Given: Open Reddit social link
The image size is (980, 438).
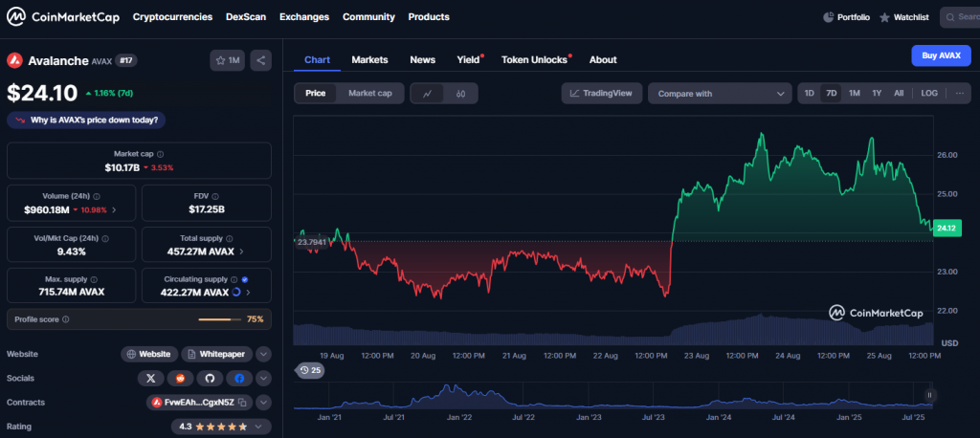Looking at the screenshot, I should [x=181, y=378].
